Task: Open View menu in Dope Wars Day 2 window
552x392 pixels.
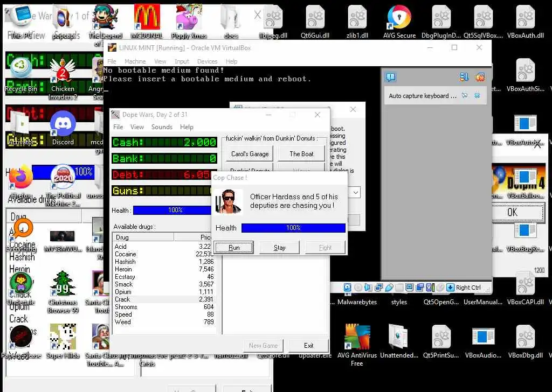Action: coord(137,127)
